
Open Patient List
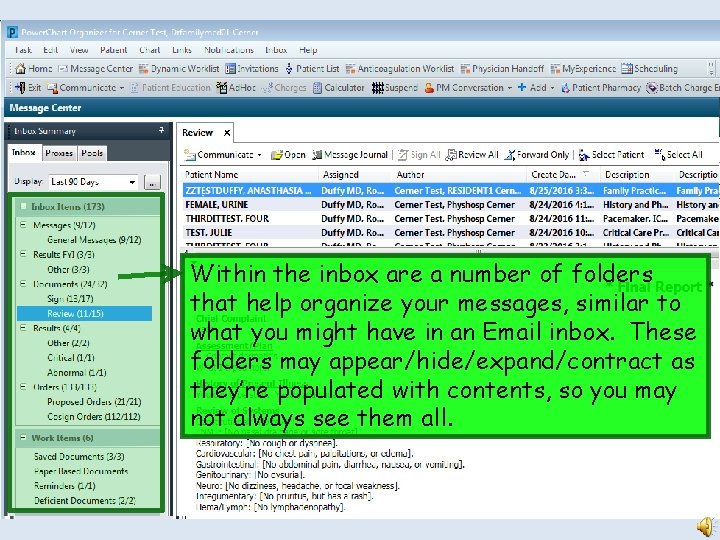[312, 69]
